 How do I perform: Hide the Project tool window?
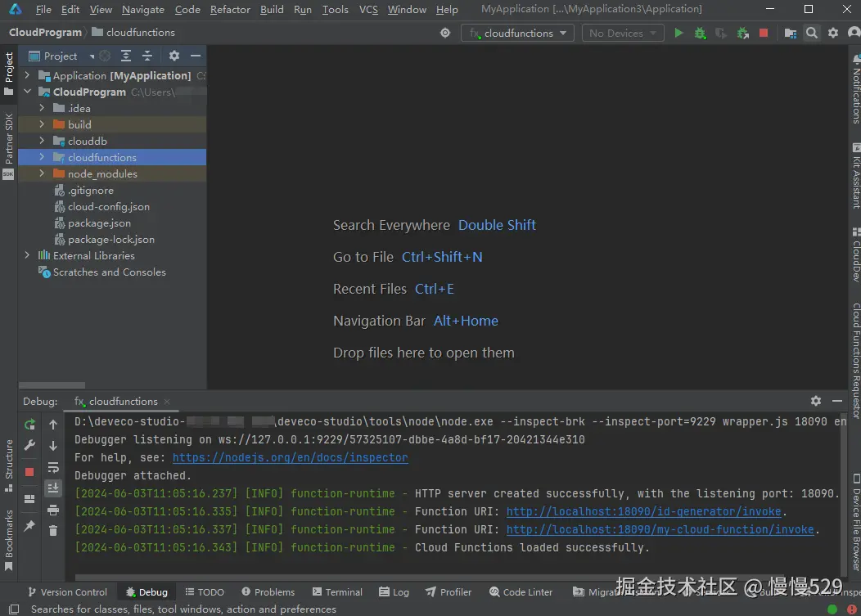tap(196, 56)
